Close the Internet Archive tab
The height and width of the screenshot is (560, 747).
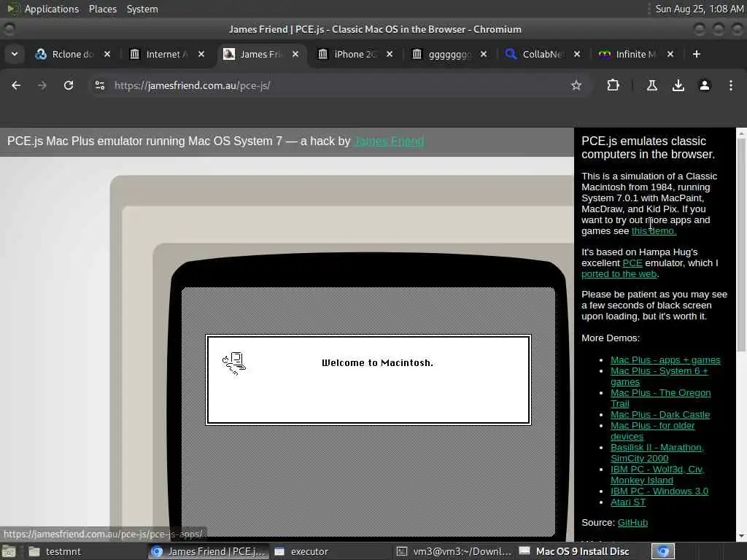click(x=201, y=54)
